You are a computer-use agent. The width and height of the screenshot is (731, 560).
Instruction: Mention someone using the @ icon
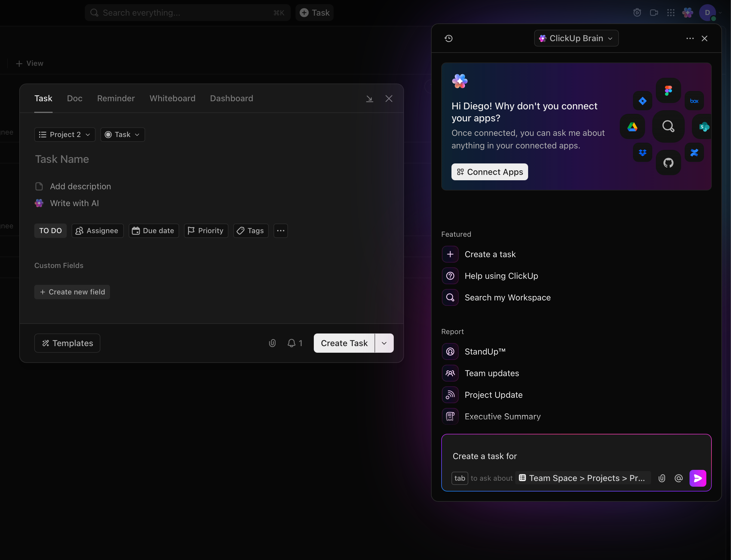point(678,478)
